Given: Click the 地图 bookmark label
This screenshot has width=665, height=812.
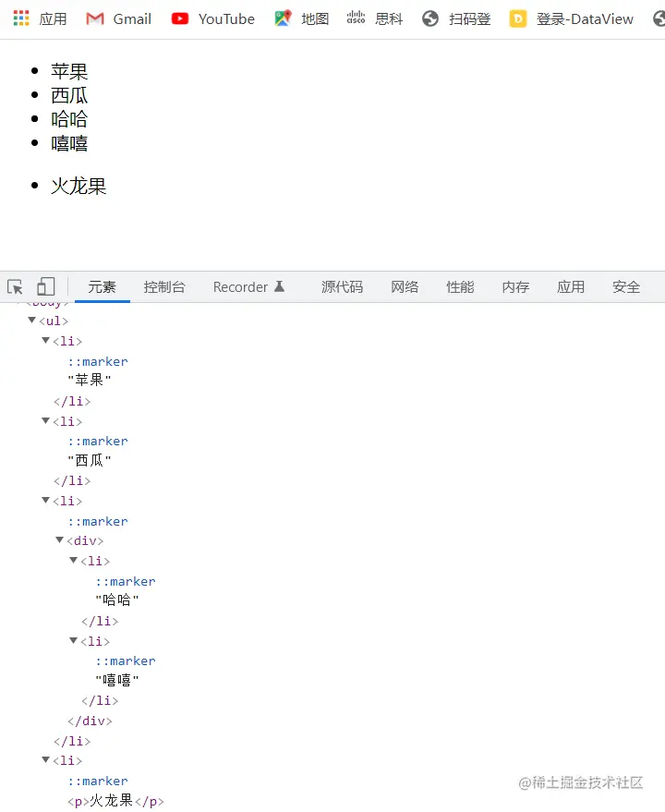Looking at the screenshot, I should 315,19.
